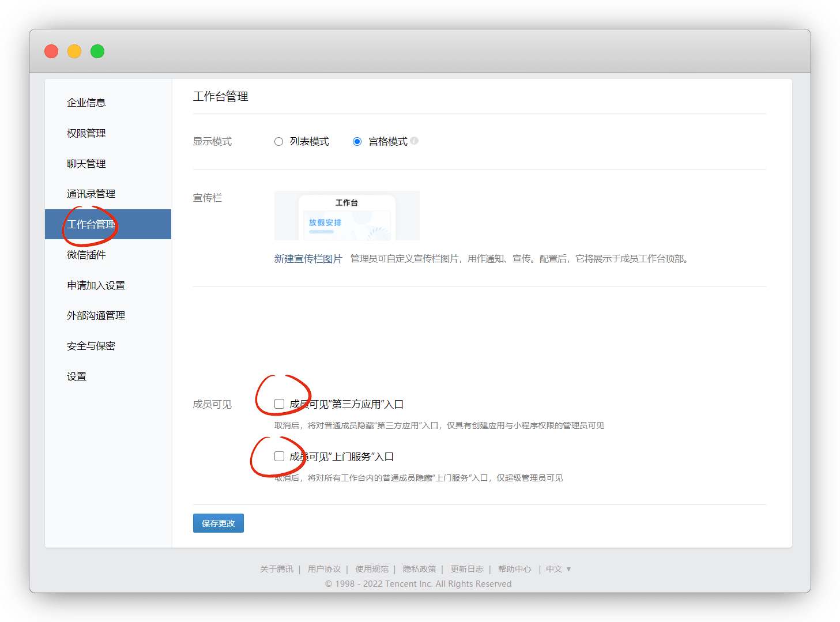Switch to 通讯录管理 section
This screenshot has width=840, height=622.
pos(91,194)
